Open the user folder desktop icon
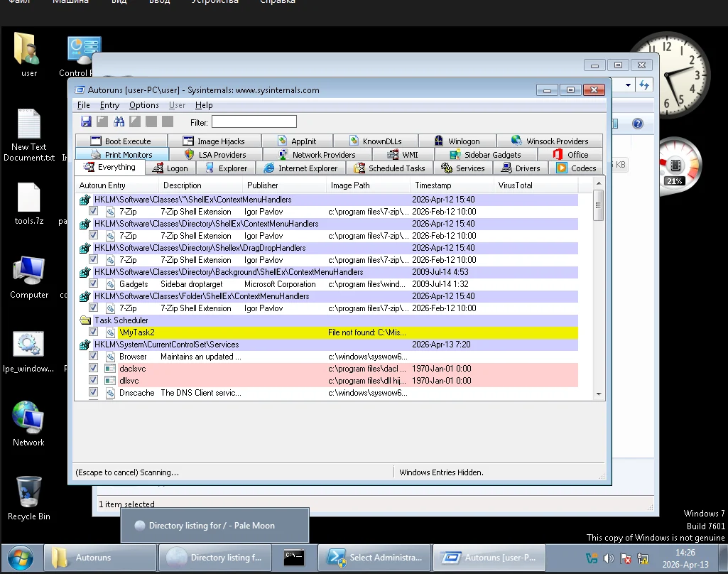 pos(28,54)
